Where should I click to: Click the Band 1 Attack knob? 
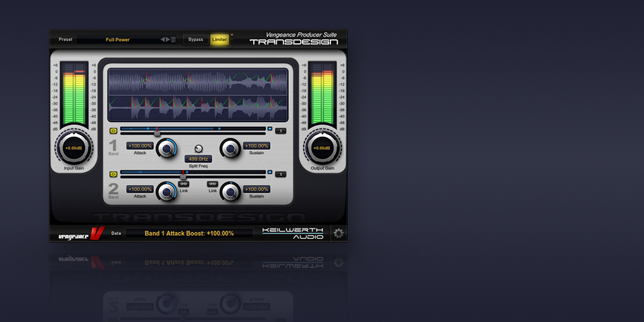click(x=166, y=148)
